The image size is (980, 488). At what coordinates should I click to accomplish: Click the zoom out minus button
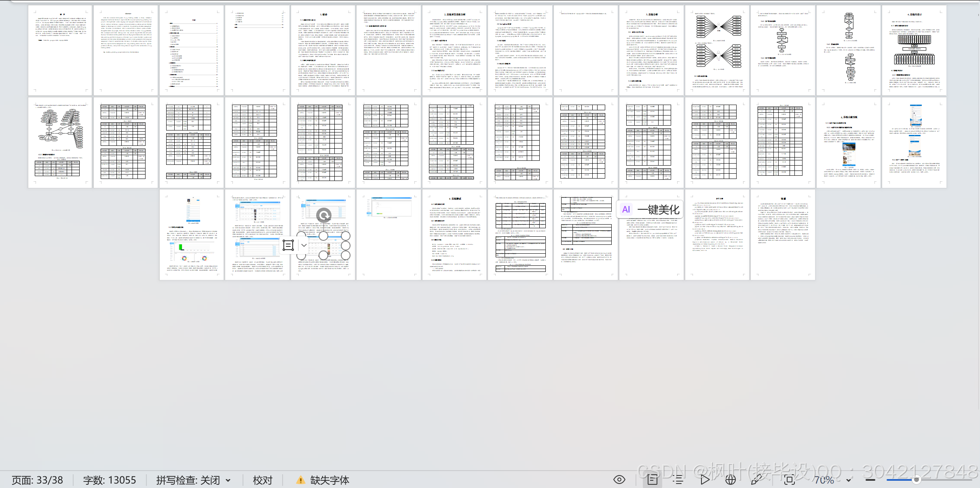[870, 480]
